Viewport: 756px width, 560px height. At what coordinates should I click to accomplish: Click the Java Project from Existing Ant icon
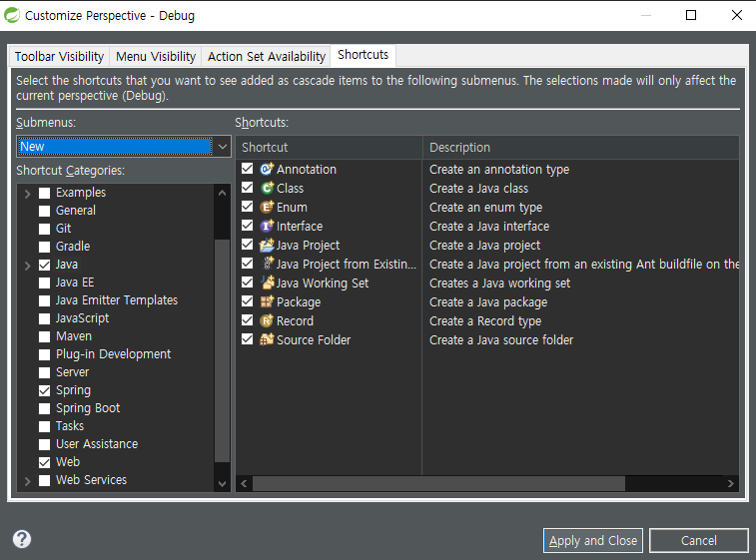coord(268,264)
